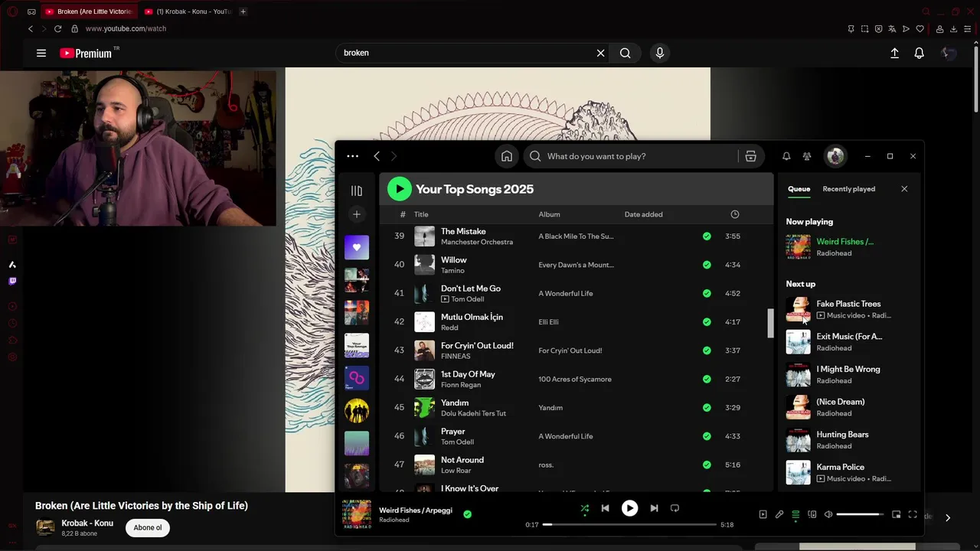Toggle saved checkmark for Yandım
This screenshot has height=551, width=980.
pos(707,408)
